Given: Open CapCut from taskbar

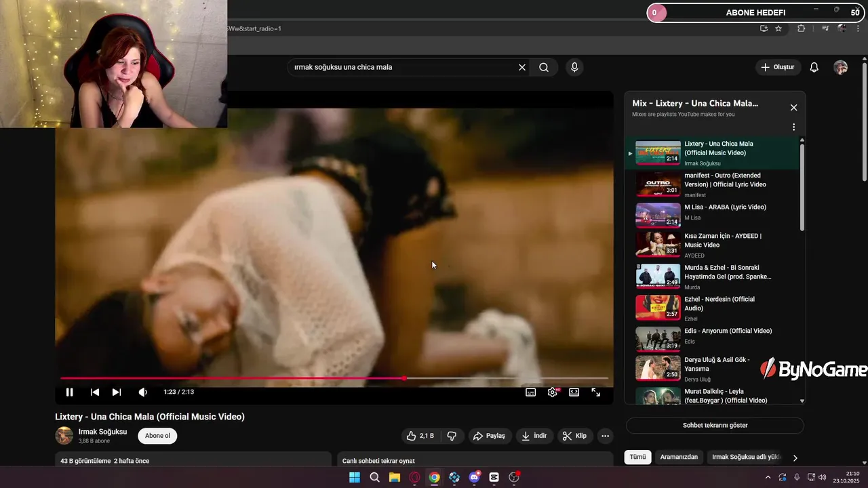Looking at the screenshot, I should (x=494, y=477).
